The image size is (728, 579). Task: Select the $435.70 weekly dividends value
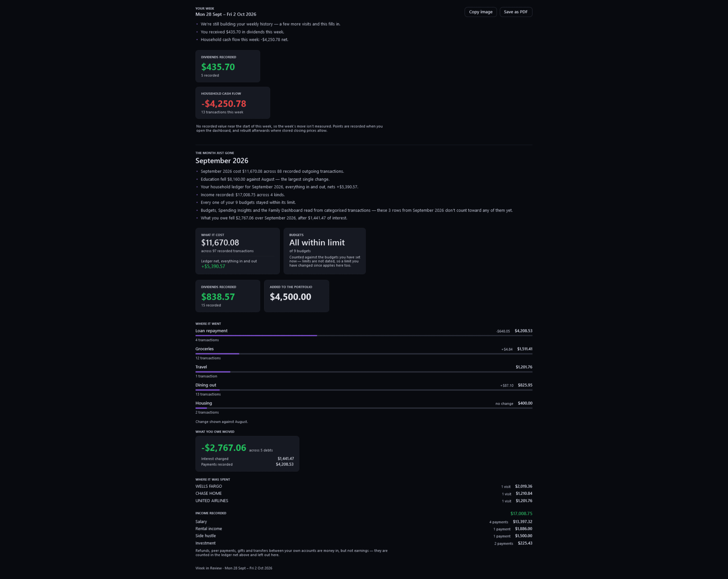point(218,67)
